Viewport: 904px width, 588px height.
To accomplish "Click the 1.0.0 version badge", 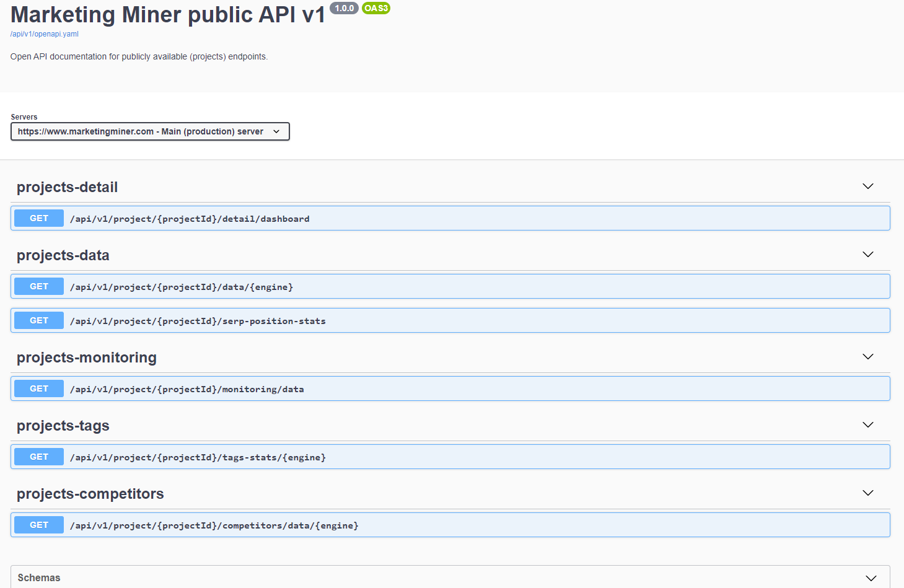I will tap(344, 8).
